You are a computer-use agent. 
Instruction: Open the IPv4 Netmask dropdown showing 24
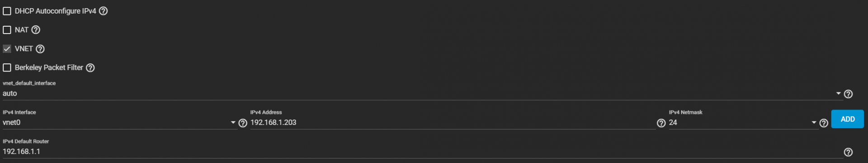(743, 123)
